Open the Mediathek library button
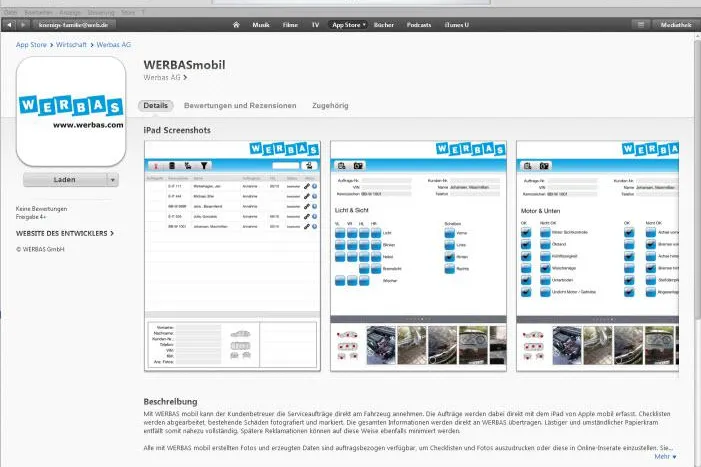This screenshot has height=467, width=701. pos(676,25)
